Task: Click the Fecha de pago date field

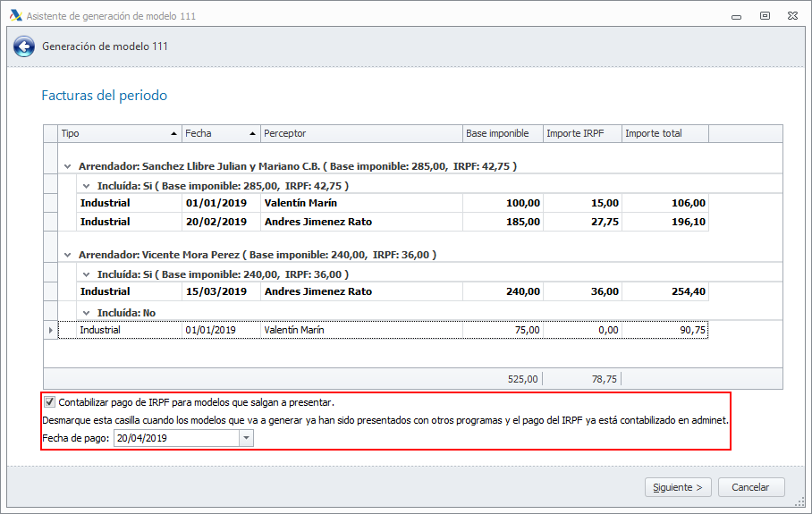Action: pyautogui.click(x=175, y=438)
